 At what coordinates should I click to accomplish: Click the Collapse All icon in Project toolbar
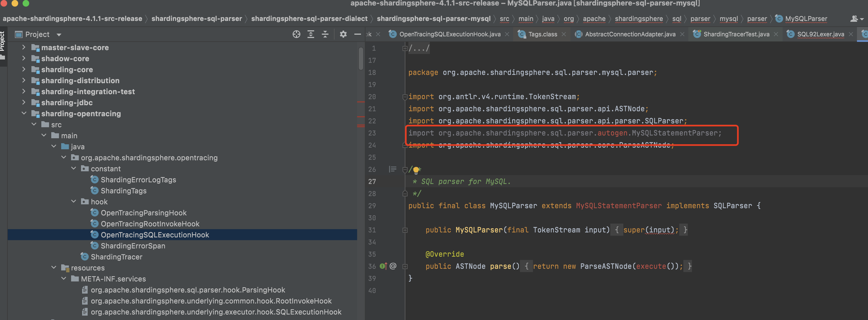(325, 34)
